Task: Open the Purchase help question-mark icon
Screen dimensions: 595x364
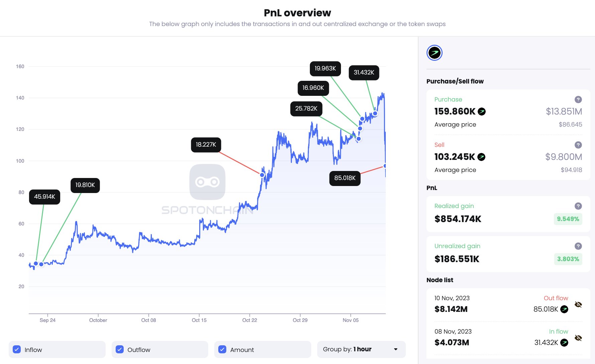Action: [x=578, y=100]
